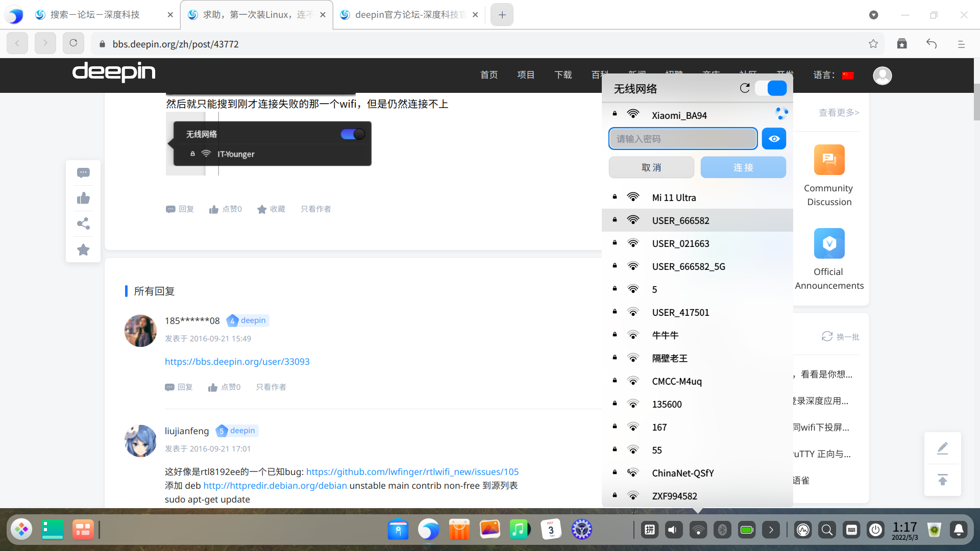Click the sidebar comment bubble icon
This screenshot has width=980, height=551.
[x=83, y=173]
